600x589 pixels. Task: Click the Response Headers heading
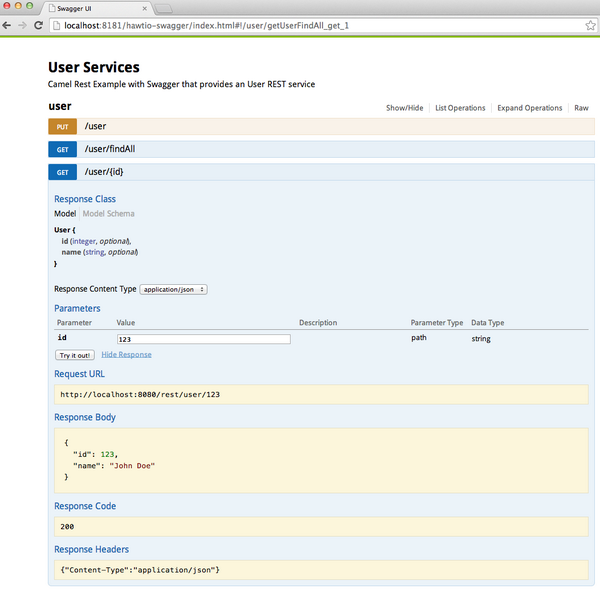point(91,549)
